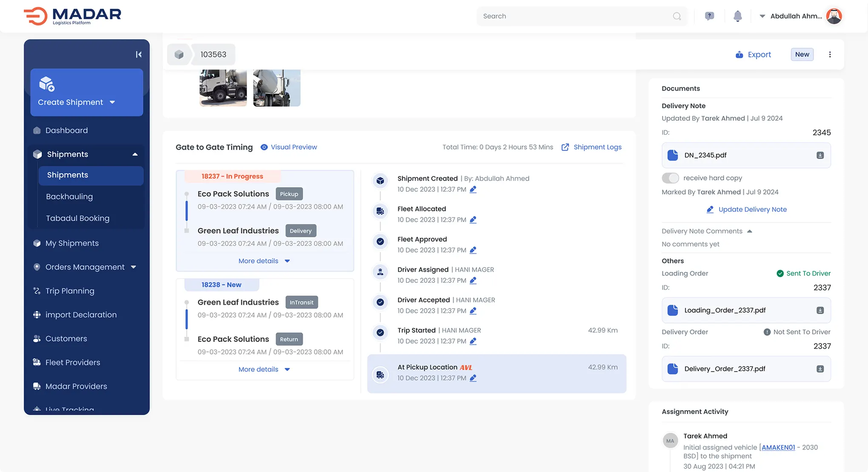Open the notifications bell
The image size is (868, 472).
(x=737, y=16)
